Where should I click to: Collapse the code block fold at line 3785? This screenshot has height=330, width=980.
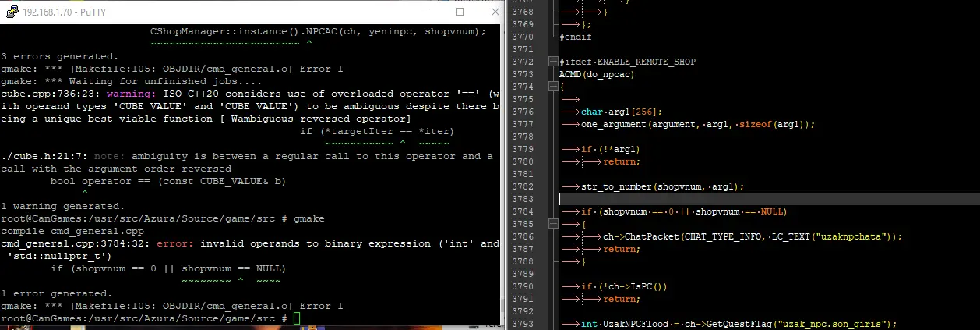click(x=555, y=224)
